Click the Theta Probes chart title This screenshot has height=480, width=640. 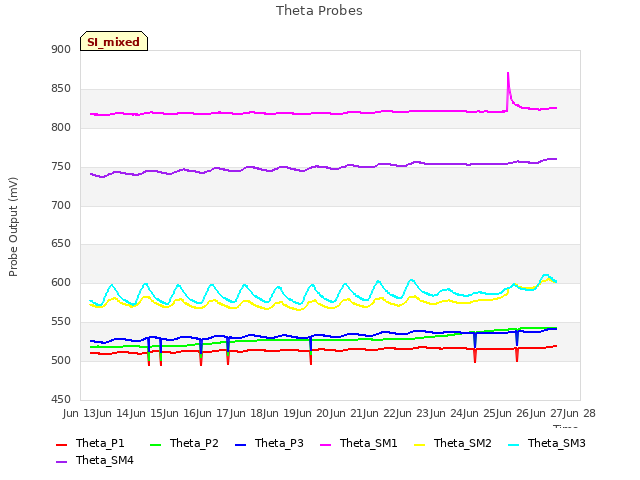[x=319, y=11]
